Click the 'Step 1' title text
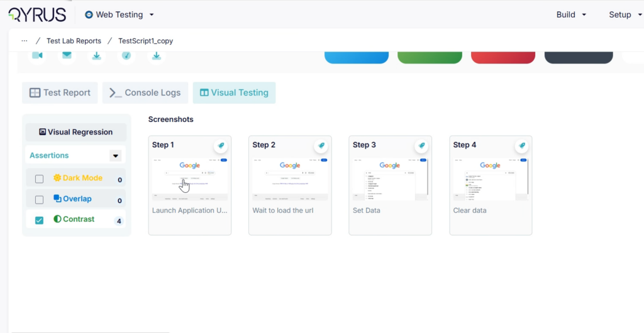This screenshot has width=644, height=333. pyautogui.click(x=163, y=145)
